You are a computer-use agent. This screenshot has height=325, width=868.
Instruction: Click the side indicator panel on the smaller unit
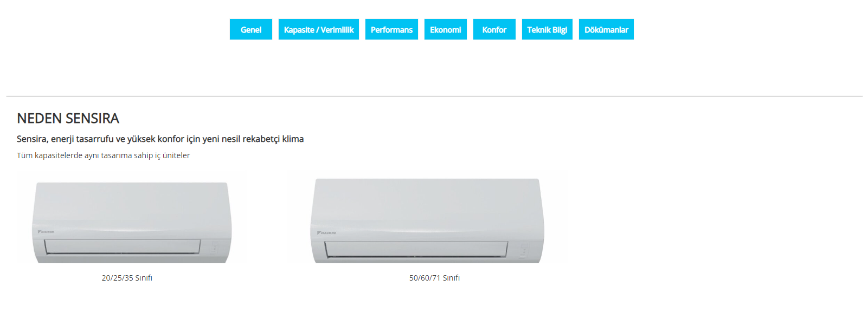pos(214,248)
